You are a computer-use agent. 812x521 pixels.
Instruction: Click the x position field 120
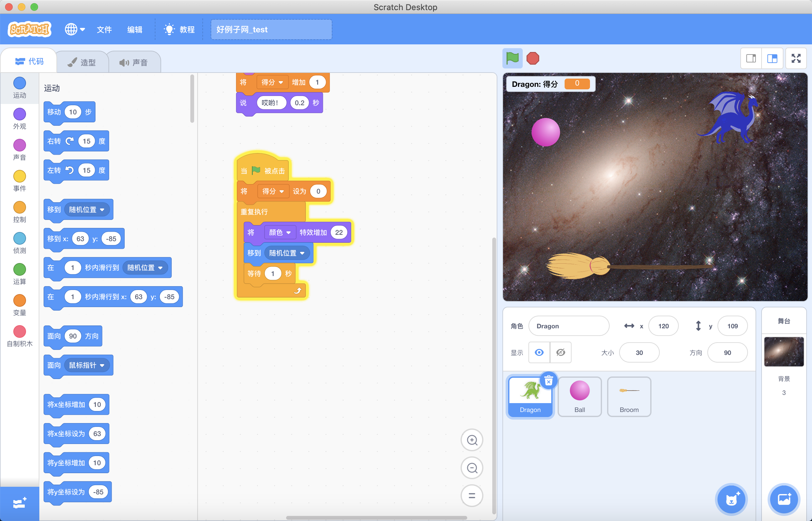click(663, 326)
